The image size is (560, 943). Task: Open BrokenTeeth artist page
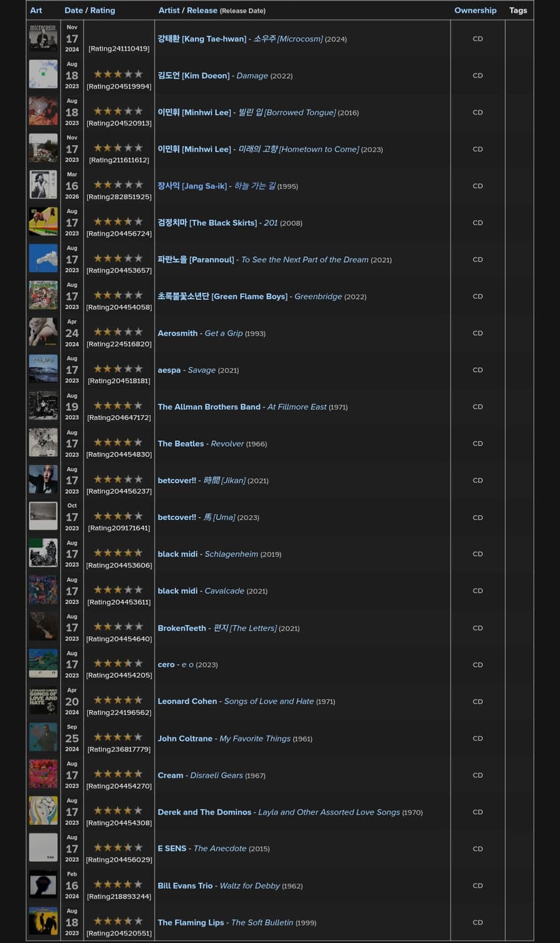coord(182,628)
